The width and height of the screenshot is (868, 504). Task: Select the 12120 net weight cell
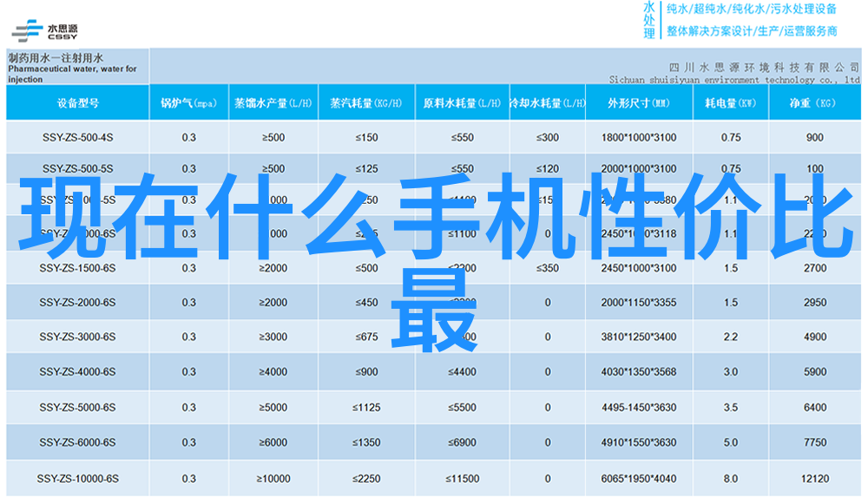[x=814, y=479]
